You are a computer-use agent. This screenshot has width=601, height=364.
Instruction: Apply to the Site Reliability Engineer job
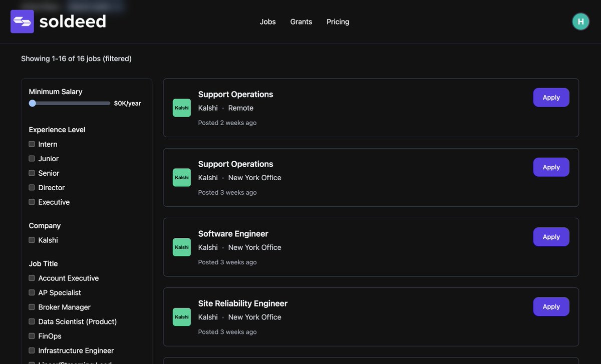click(551, 306)
